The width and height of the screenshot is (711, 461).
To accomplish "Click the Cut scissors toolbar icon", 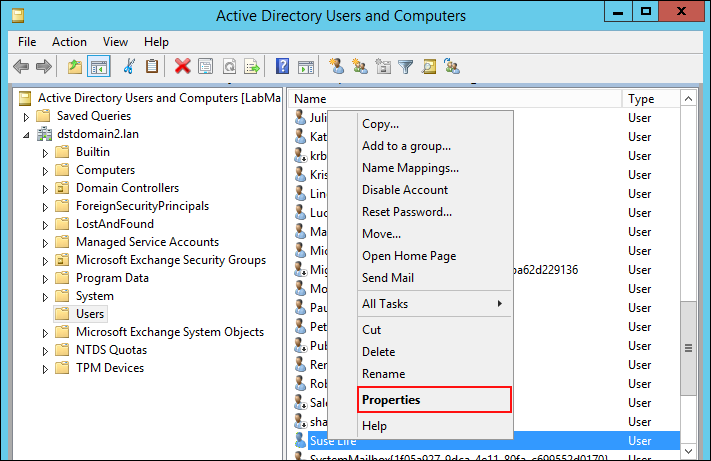I will click(129, 67).
